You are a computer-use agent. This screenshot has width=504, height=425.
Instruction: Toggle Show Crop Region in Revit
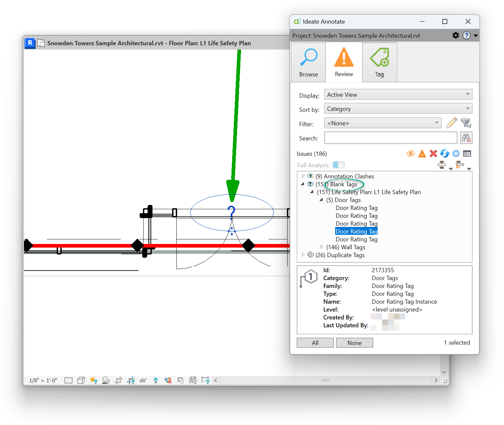pos(131,380)
